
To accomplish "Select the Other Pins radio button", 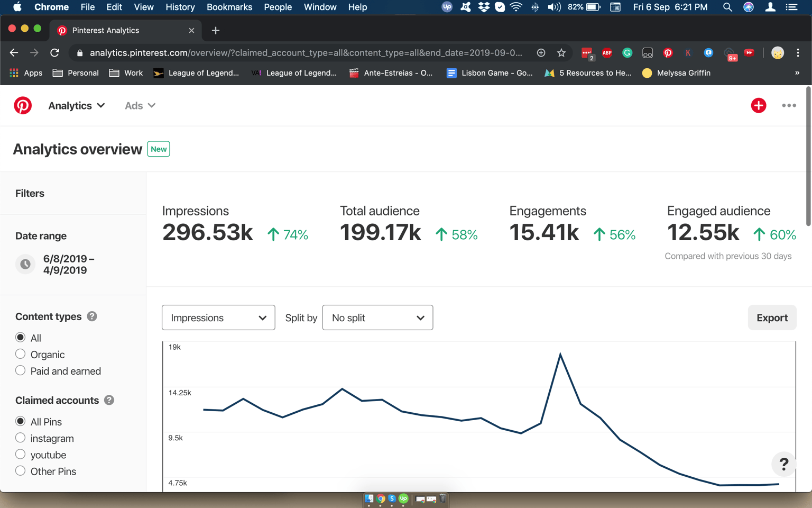I will pyautogui.click(x=21, y=470).
